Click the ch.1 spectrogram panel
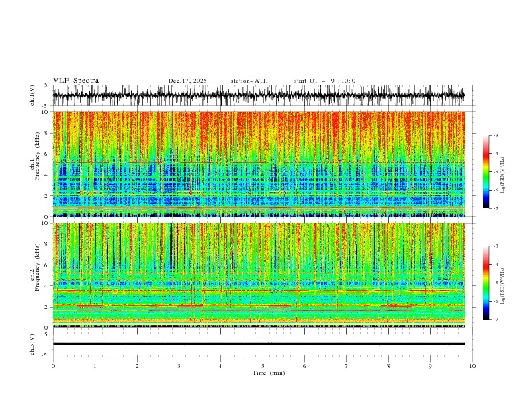The height and width of the screenshot is (411, 532). [x=259, y=164]
